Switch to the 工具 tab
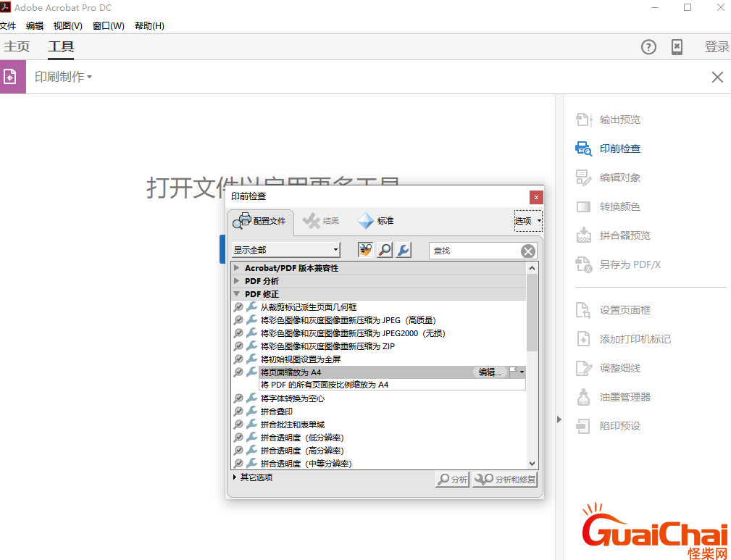 point(61,46)
